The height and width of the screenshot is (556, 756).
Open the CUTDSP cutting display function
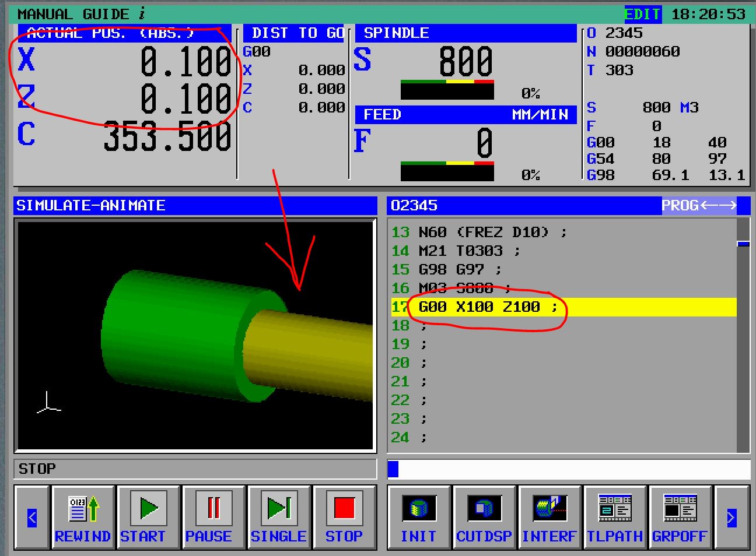(x=484, y=516)
